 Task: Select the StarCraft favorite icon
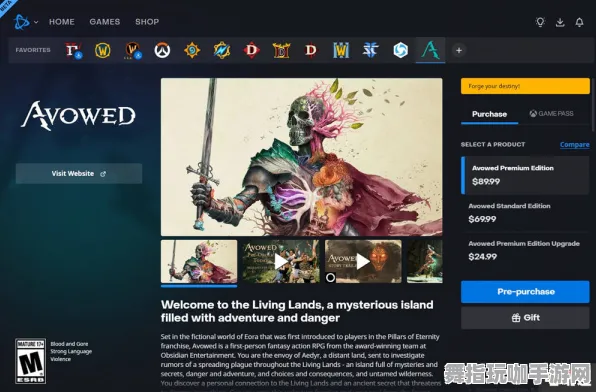coord(371,50)
